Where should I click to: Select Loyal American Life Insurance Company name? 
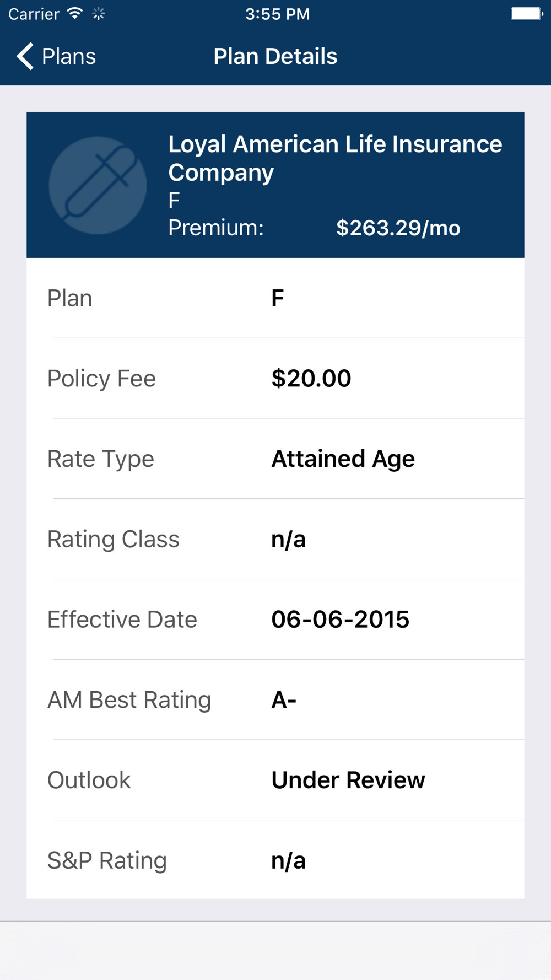tap(334, 158)
